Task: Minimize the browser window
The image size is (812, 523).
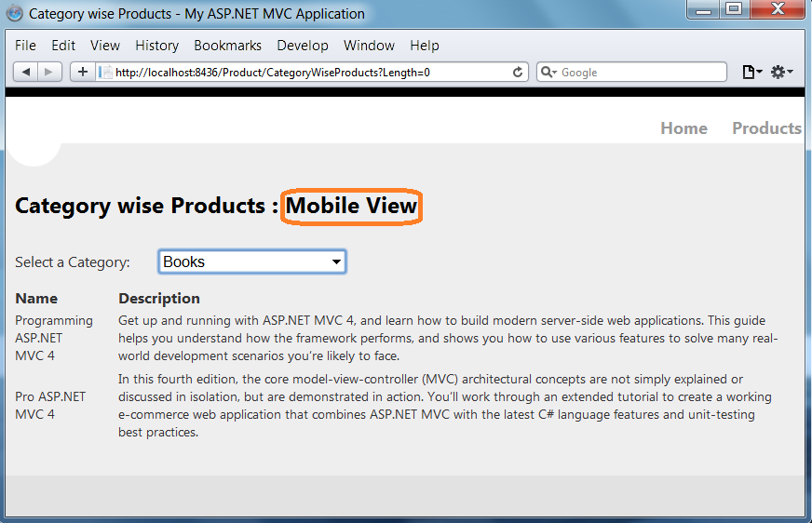Action: pyautogui.click(x=703, y=10)
